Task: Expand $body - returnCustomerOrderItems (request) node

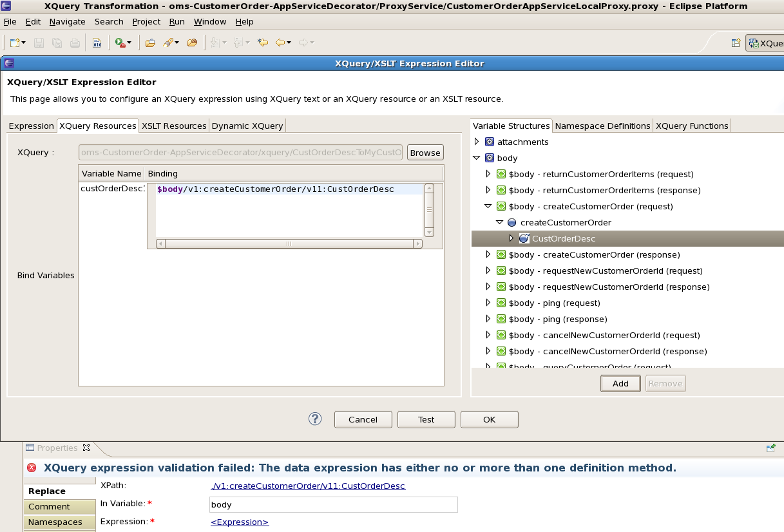Action: coord(488,174)
